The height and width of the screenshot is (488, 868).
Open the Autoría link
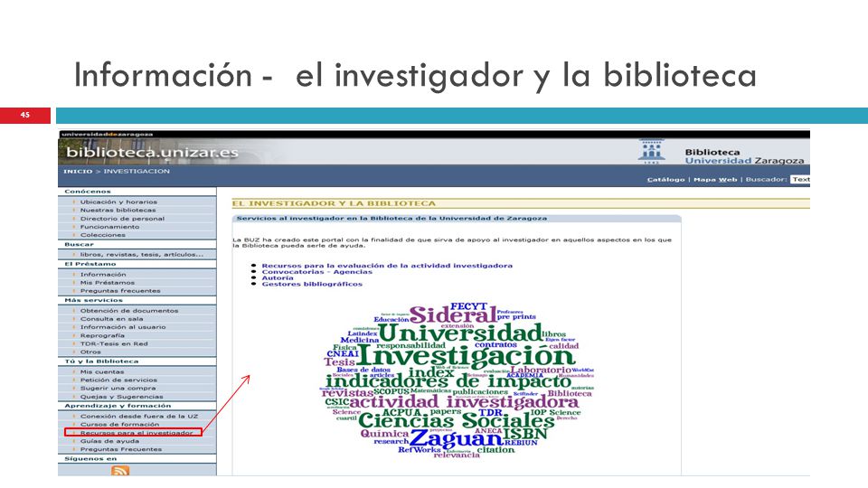point(278,277)
